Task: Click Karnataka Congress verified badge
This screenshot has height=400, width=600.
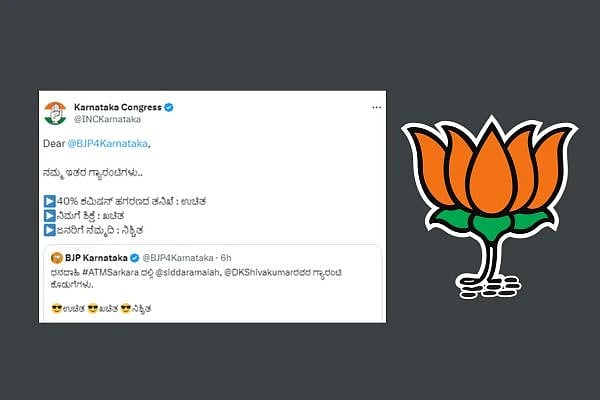Action: (169, 108)
